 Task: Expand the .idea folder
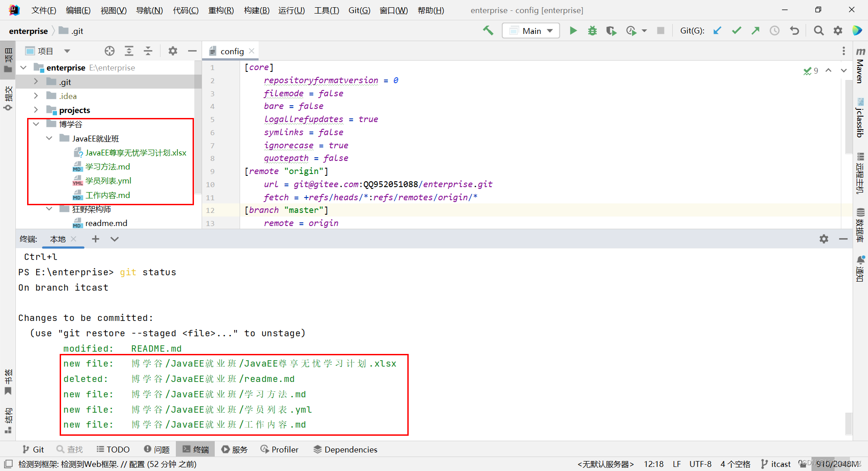tap(36, 96)
